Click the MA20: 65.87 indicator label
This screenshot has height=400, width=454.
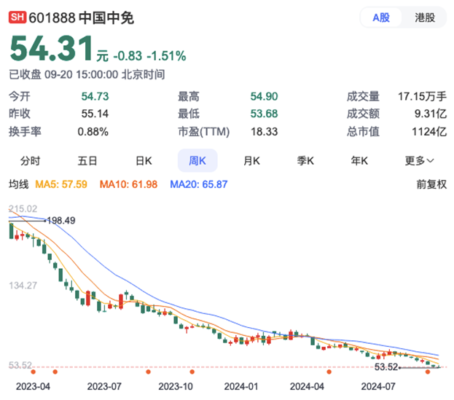click(199, 184)
